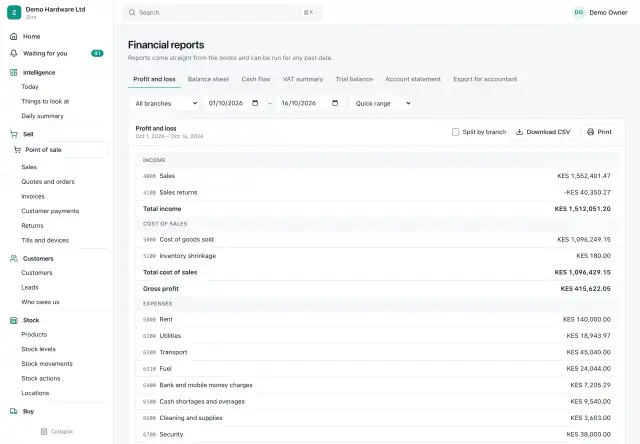Open the Trial balance tab

point(354,79)
